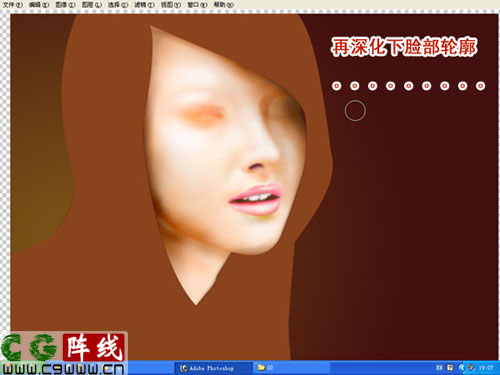Click the folder icon on the taskbar
500x375 pixels.
click(261, 368)
